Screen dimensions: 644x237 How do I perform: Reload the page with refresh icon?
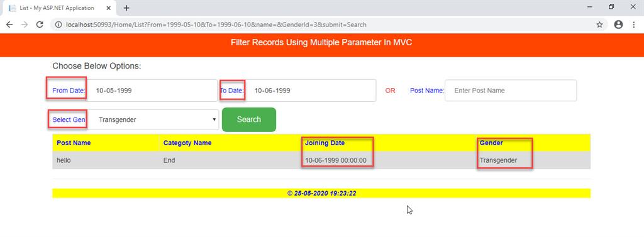click(x=40, y=25)
